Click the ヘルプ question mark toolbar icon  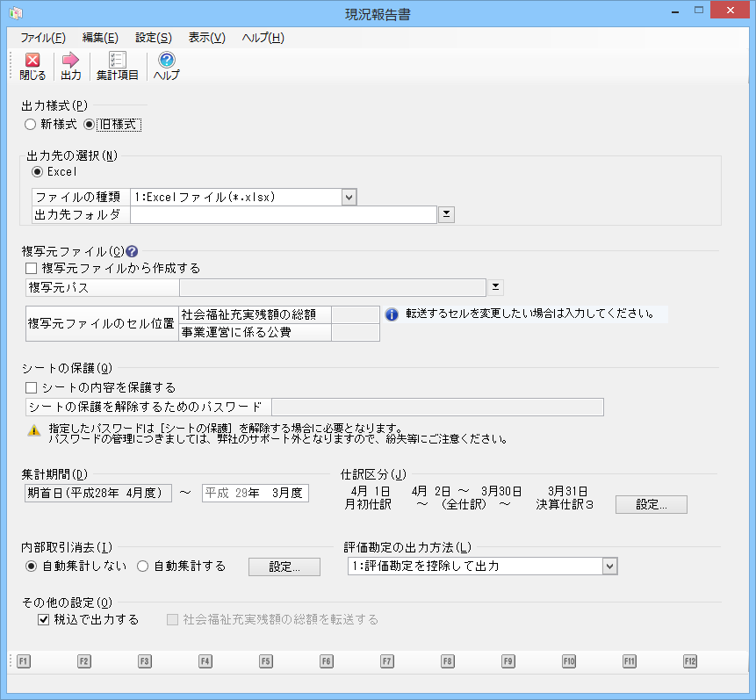pos(166,61)
